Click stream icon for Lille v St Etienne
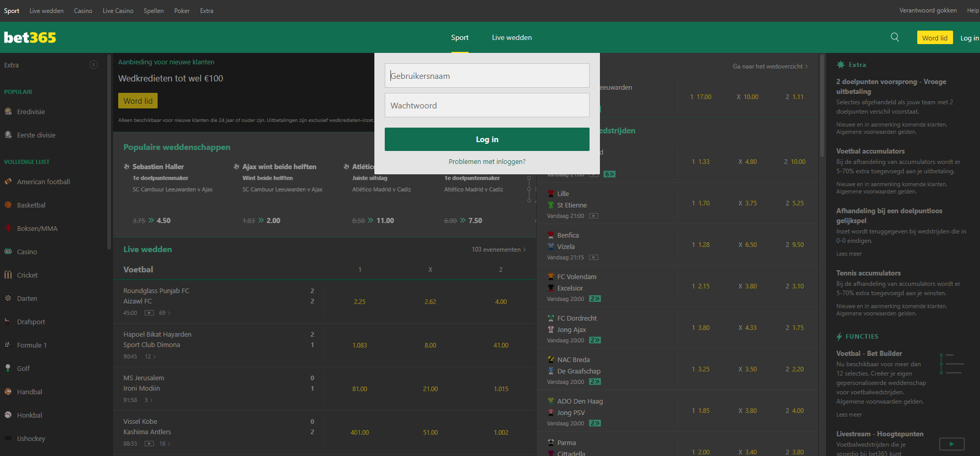Viewport: 980px width, 456px height. click(594, 216)
